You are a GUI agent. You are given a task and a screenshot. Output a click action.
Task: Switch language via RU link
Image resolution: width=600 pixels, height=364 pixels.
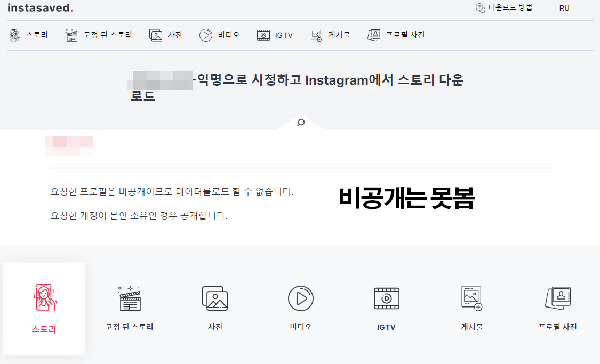click(564, 8)
